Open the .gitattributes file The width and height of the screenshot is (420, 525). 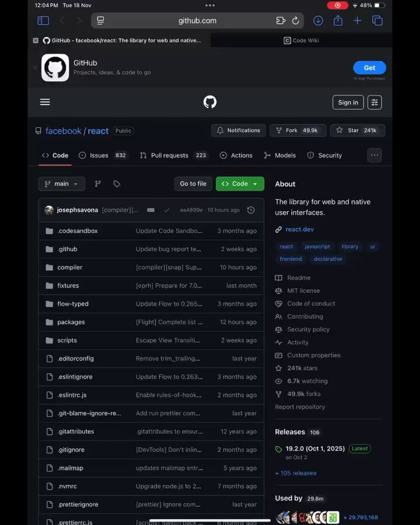coord(76,432)
